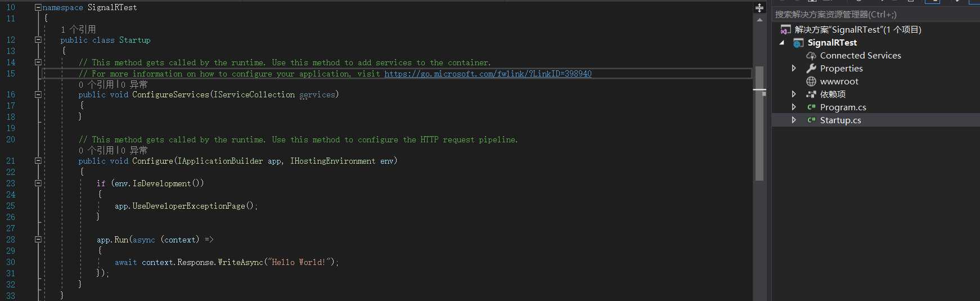Click the solution explorer search box
This screenshot has height=301, width=980.
[875, 15]
